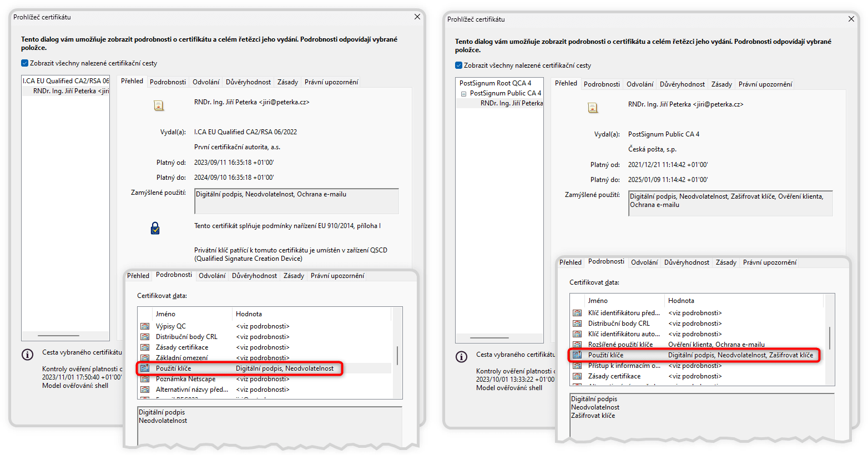Click the icon of the Poznámka Netscape row
This screenshot has height=455, width=868.
(x=145, y=379)
